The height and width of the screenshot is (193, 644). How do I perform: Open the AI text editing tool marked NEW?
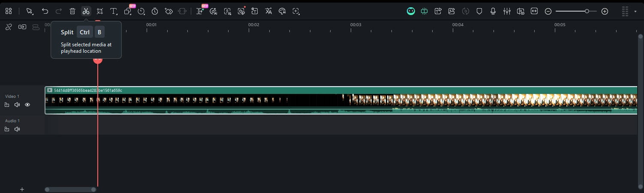tap(200, 12)
